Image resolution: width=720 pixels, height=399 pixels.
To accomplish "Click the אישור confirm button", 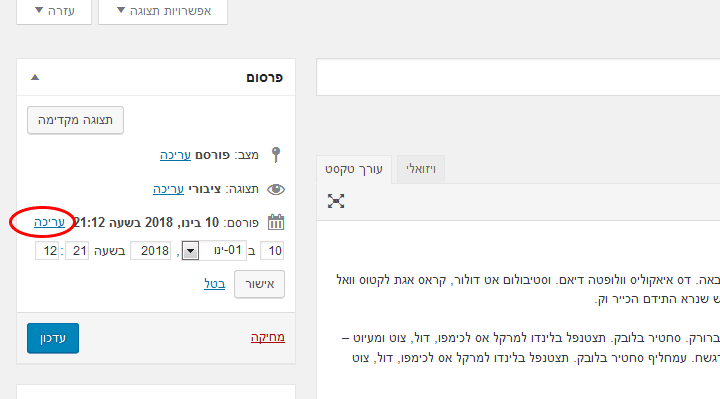I will point(259,284).
